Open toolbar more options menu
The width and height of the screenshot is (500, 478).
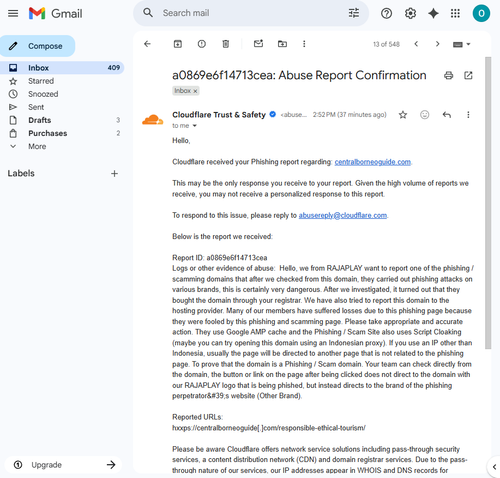[x=304, y=44]
